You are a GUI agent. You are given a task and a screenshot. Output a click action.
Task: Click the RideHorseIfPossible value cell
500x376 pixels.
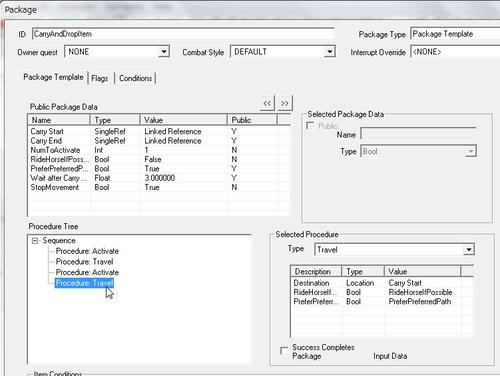pos(420,292)
